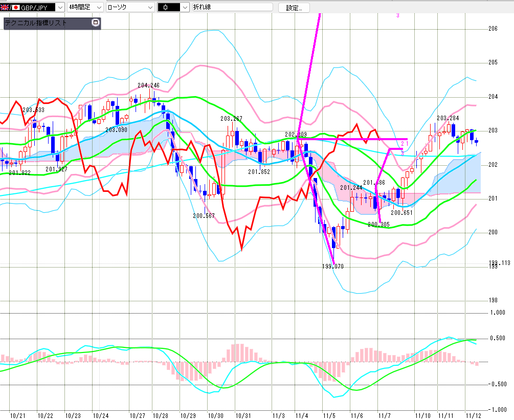Screen dimensions: 514x420
Task: Click the magenta 3 marker at chart top
Action: click(397, 15)
